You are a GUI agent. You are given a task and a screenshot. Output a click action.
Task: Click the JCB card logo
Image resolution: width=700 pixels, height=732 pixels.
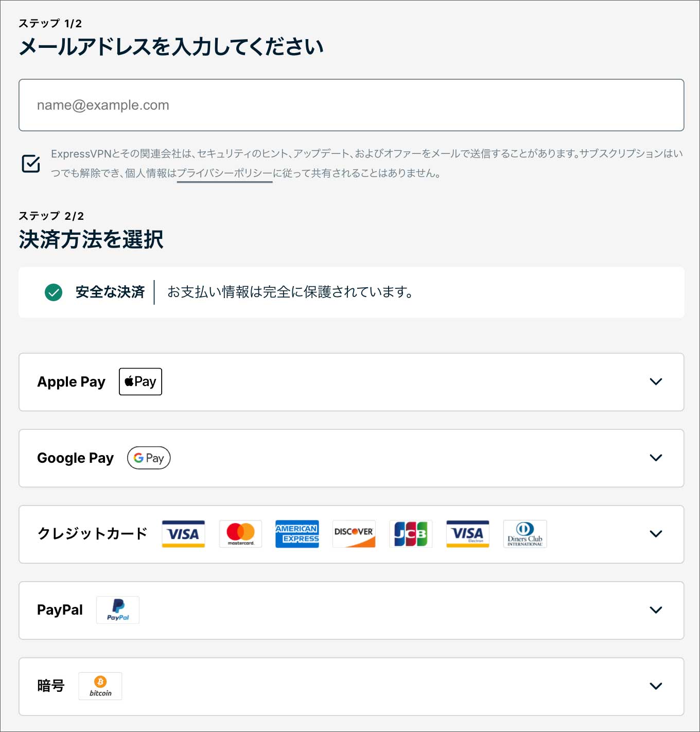[411, 534]
